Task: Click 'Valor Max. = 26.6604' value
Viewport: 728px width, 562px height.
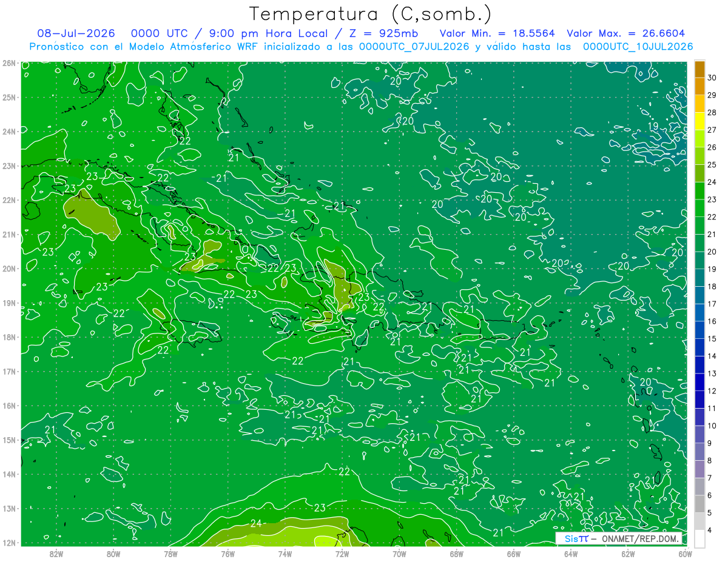Action: 625,33
